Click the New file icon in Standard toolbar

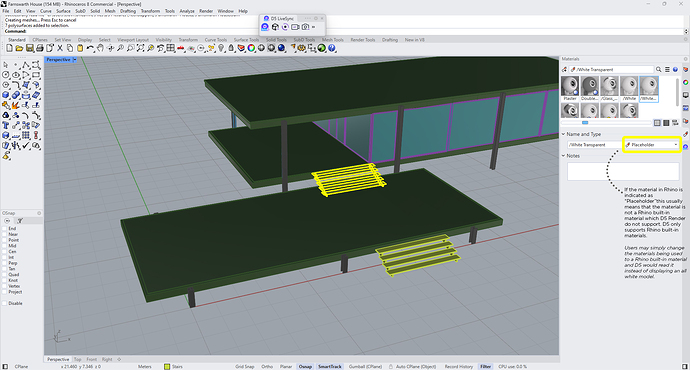click(x=9, y=48)
